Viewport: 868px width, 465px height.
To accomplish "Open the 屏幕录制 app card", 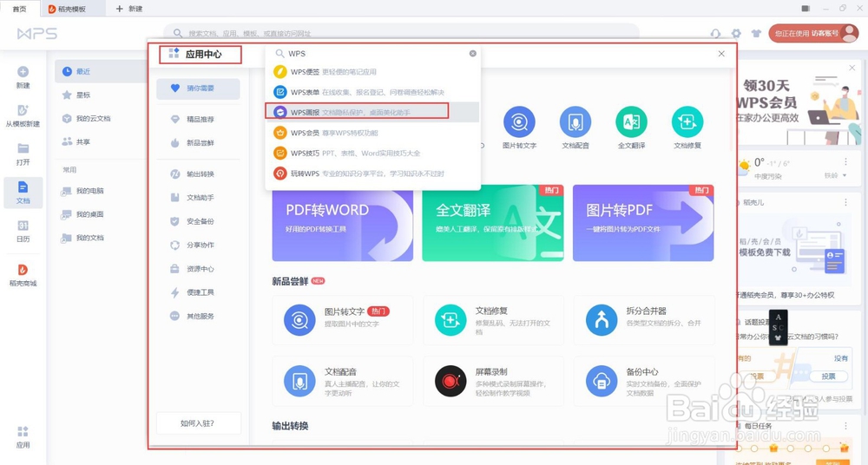I will pos(493,381).
